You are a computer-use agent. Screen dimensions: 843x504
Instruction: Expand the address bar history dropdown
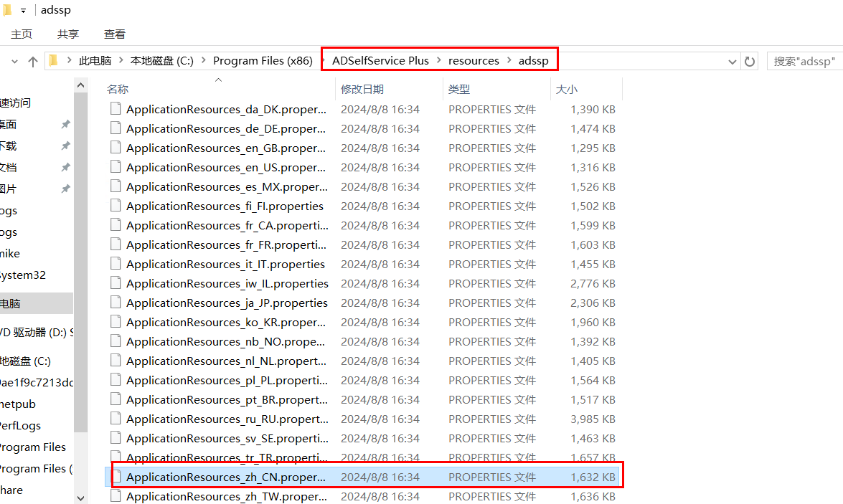click(x=732, y=61)
